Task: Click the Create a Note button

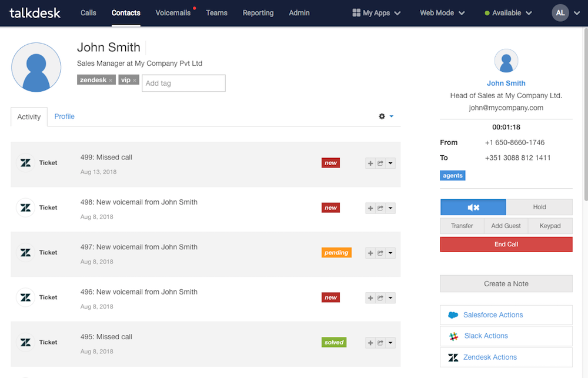Action: point(506,283)
